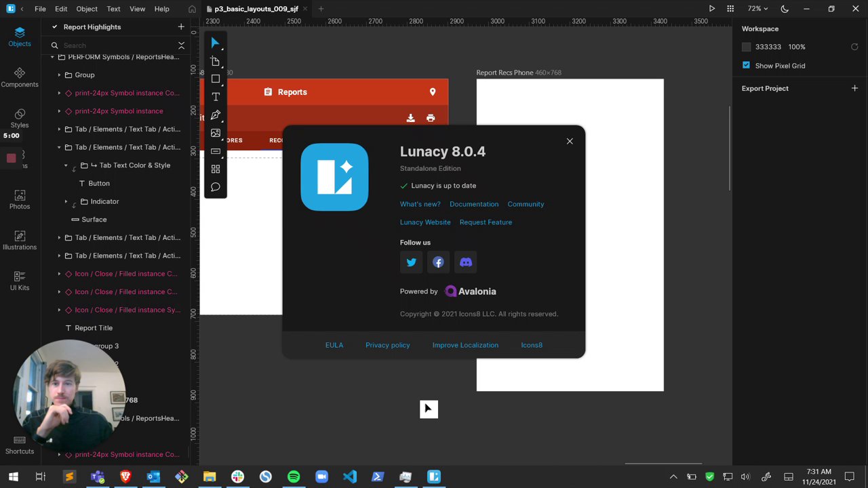This screenshot has height=488, width=868.
Task: Click the Improve Localization link
Action: point(465,345)
